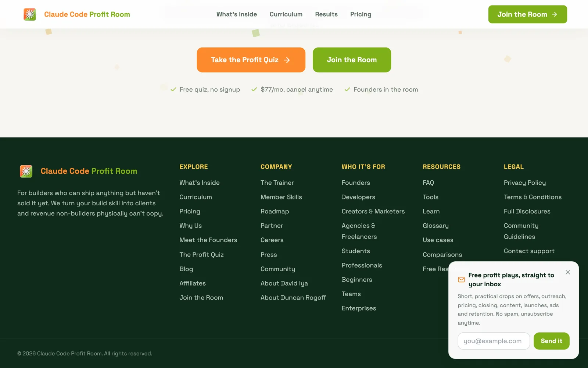Image resolution: width=588 pixels, height=368 pixels.
Task: Open Community Guidelines legal link
Action: (x=521, y=231)
